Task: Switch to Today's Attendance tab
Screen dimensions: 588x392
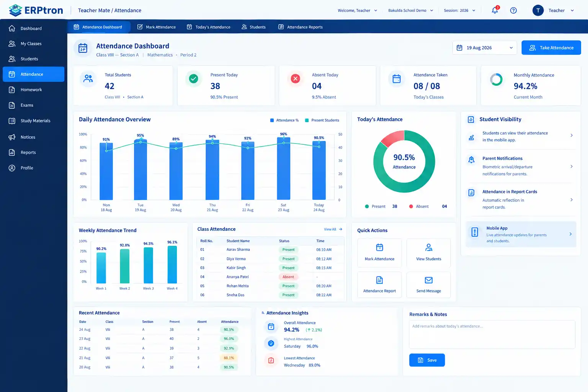Action: tap(209, 27)
